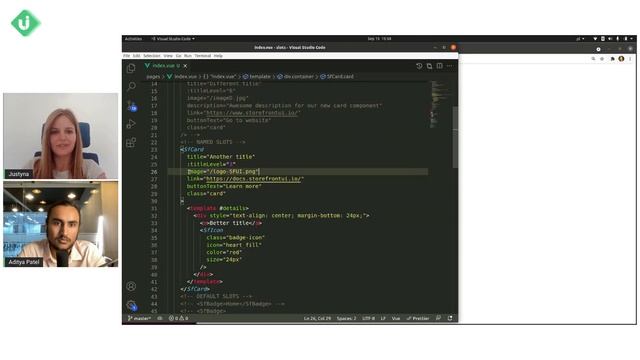Click the editor vertical scrollbar
Image resolution: width=640 pixels, height=360 pixels.
455,137
